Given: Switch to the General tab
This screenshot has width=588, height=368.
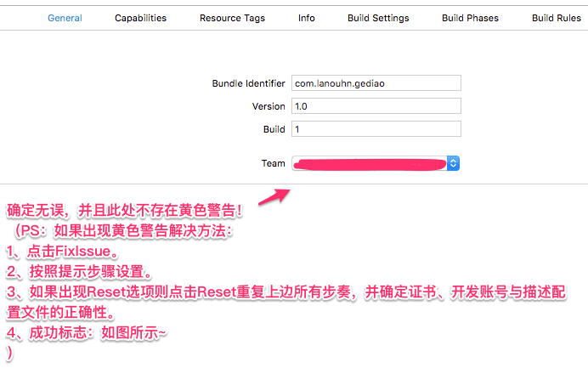Looking at the screenshot, I should [65, 18].
